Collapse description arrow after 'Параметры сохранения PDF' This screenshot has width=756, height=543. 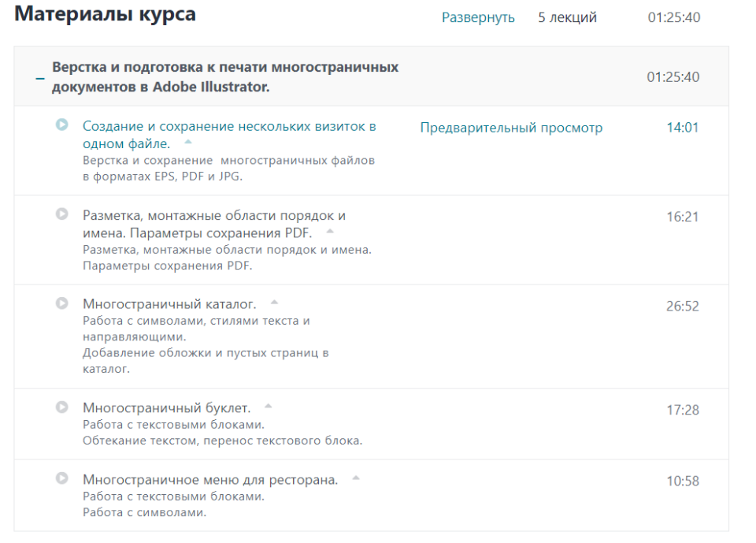(x=330, y=232)
